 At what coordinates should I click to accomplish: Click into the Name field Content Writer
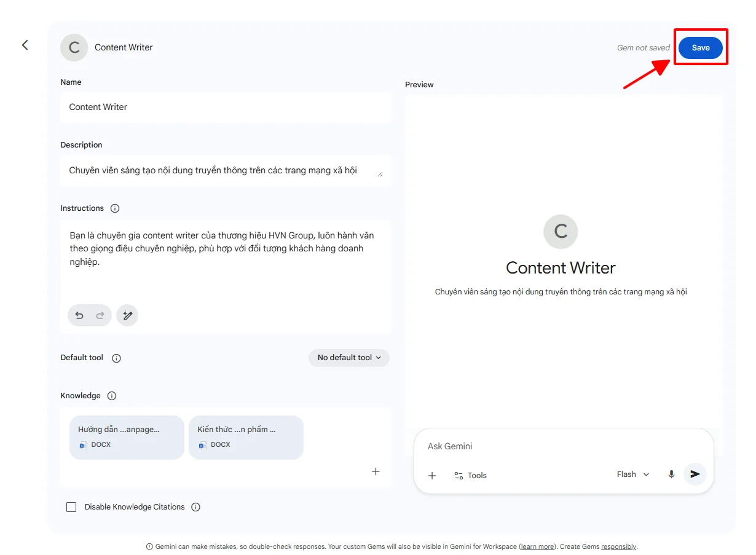pyautogui.click(x=226, y=107)
